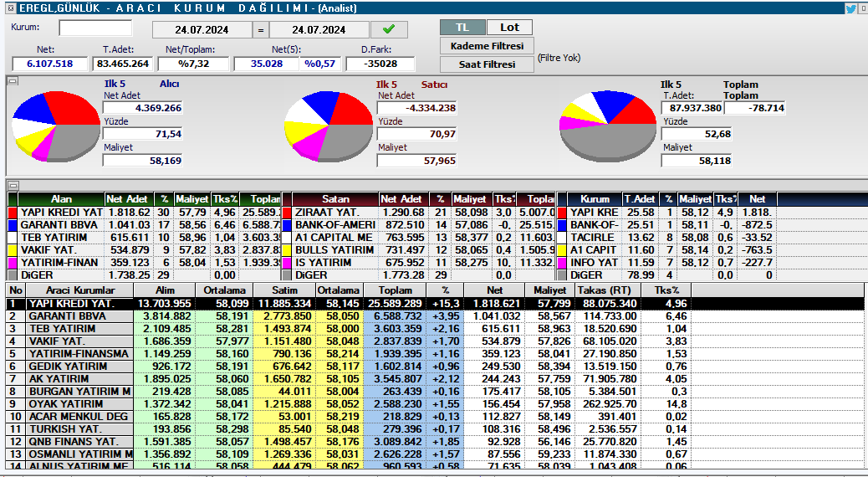Select the BURGAN YATIRIM M row

pos(435,391)
